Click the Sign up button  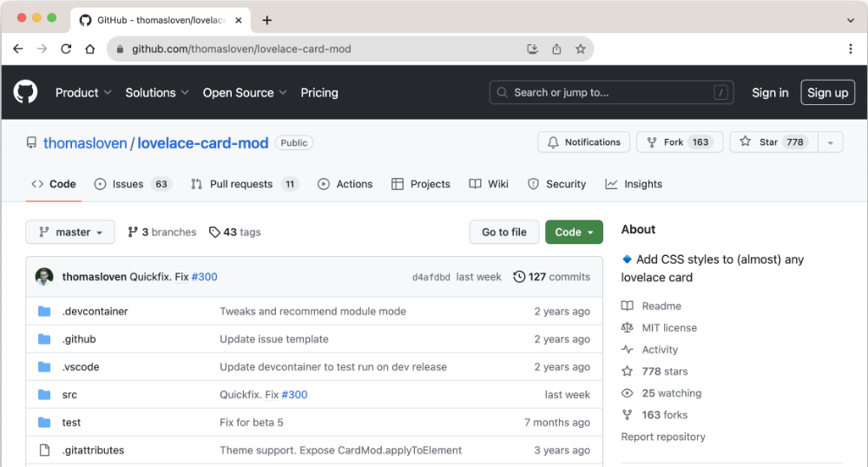[827, 92]
